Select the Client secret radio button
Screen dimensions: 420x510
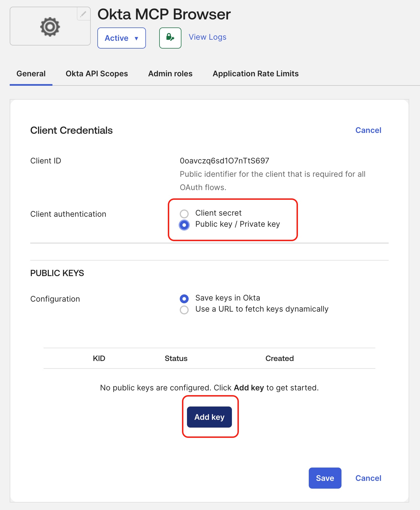(x=184, y=214)
